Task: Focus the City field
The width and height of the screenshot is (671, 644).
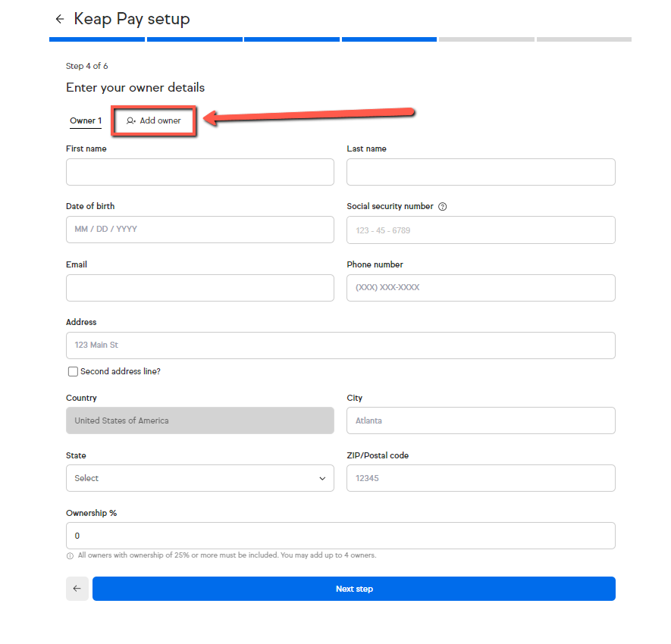Action: click(x=481, y=420)
